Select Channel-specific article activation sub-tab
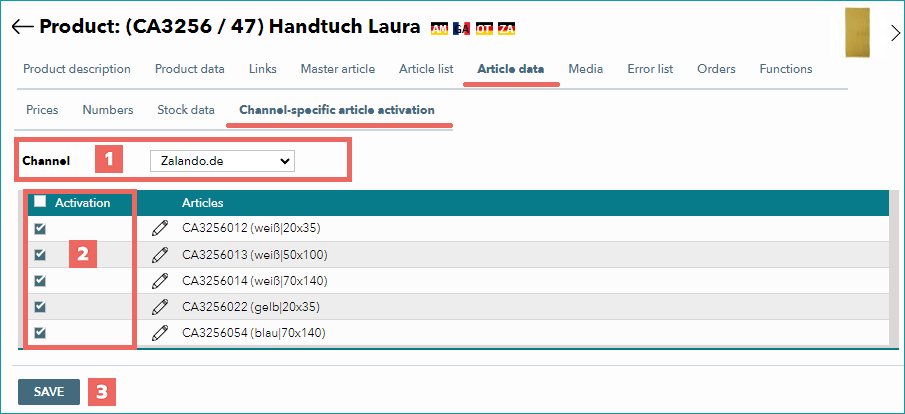Viewport: 905px width, 414px height. [337, 110]
